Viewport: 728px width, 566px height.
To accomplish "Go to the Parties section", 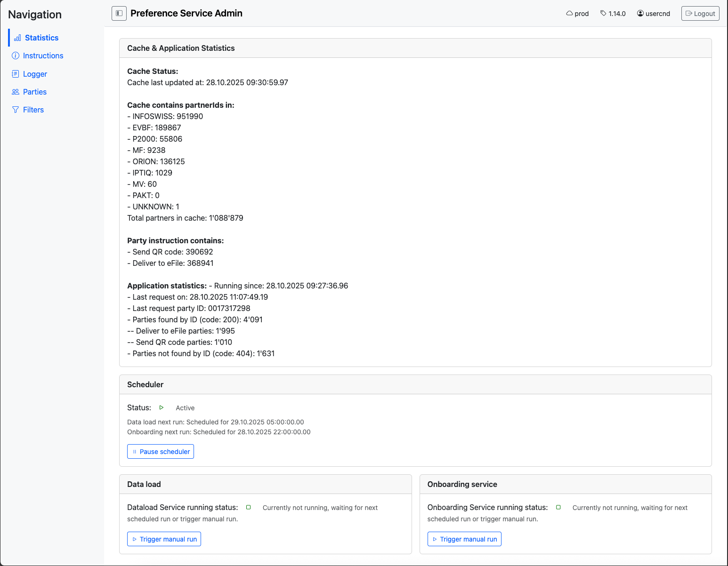I will (35, 92).
